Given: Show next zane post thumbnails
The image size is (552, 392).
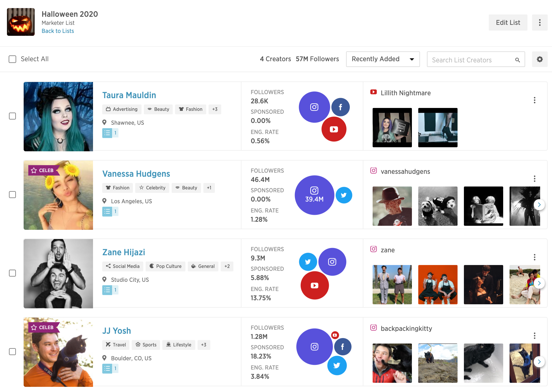Looking at the screenshot, I should coord(539,283).
